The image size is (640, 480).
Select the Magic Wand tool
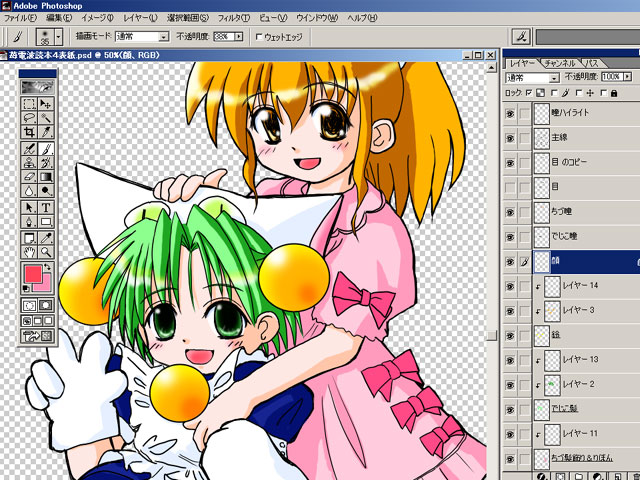pyautogui.click(x=46, y=118)
